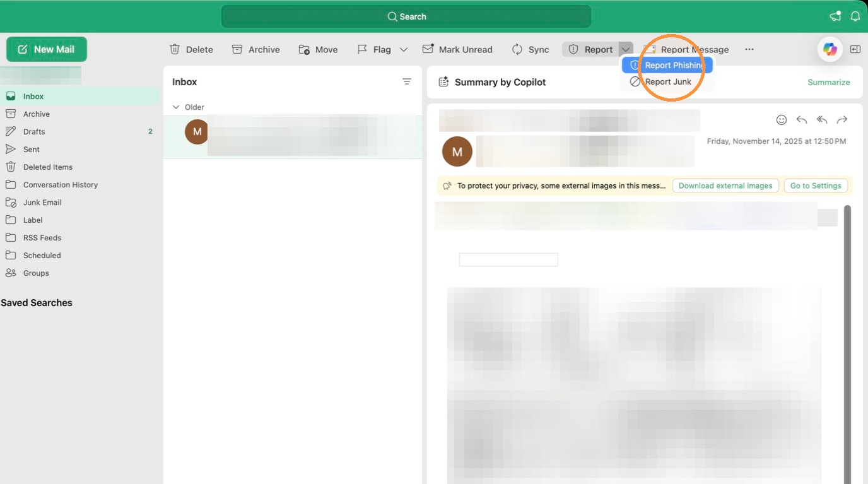
Task: Click the Inbox heading in message list
Action: coord(185,82)
